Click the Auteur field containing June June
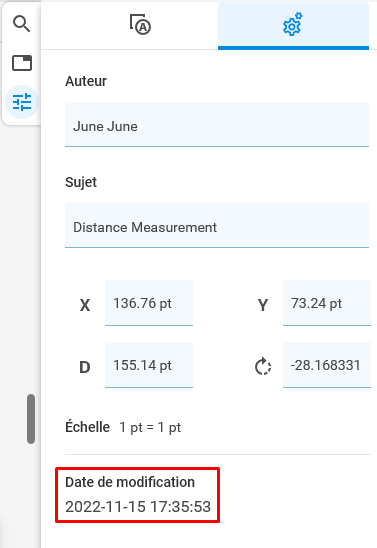Image resolution: width=377 pixels, height=548 pixels. coord(217,124)
